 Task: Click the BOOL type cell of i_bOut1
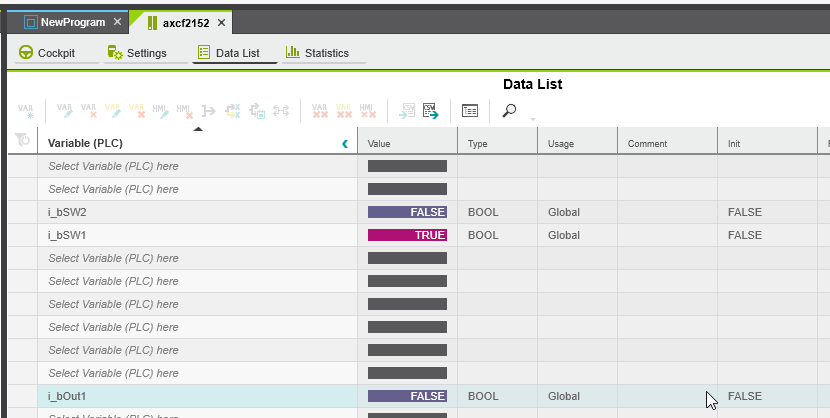tap(498, 396)
